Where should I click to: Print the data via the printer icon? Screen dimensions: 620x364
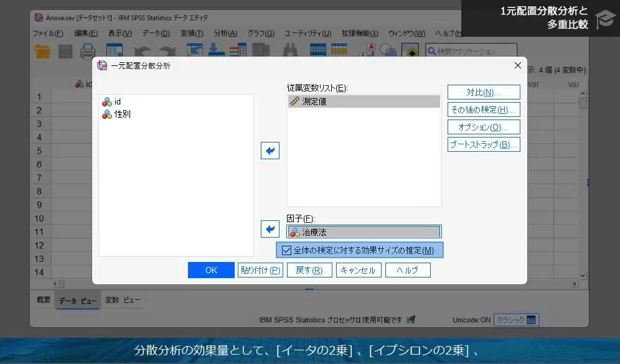coord(87,51)
